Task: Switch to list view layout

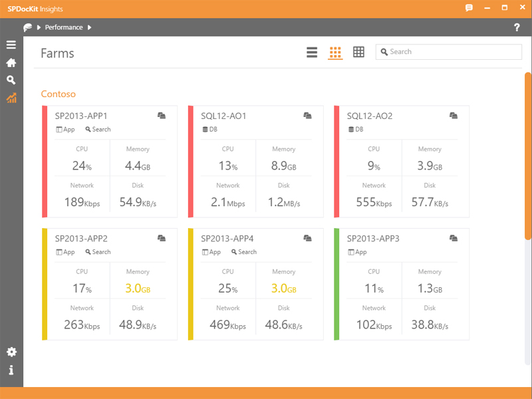Action: tap(312, 53)
